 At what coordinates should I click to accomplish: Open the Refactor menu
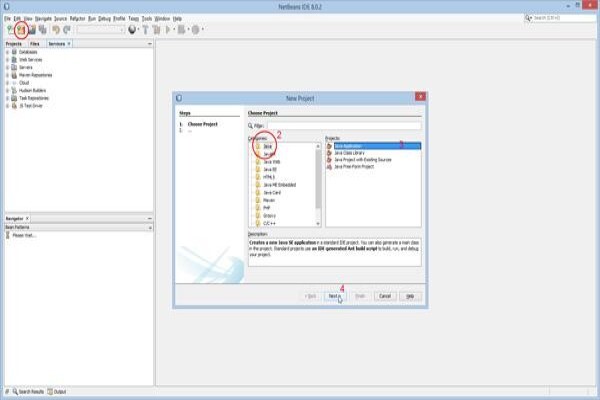pos(77,18)
